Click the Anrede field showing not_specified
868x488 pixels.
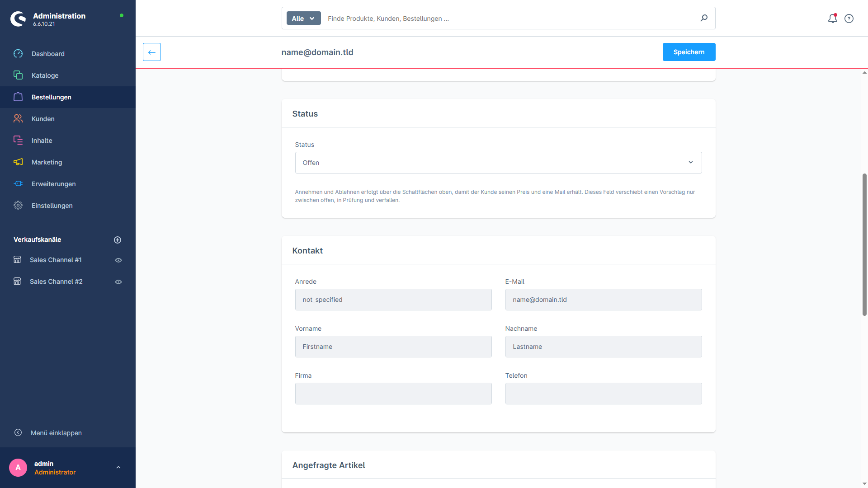click(393, 300)
